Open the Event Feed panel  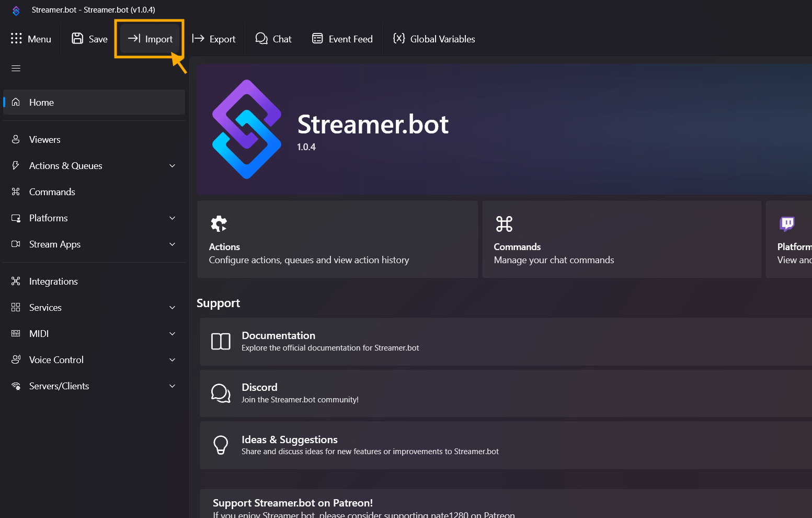point(342,39)
